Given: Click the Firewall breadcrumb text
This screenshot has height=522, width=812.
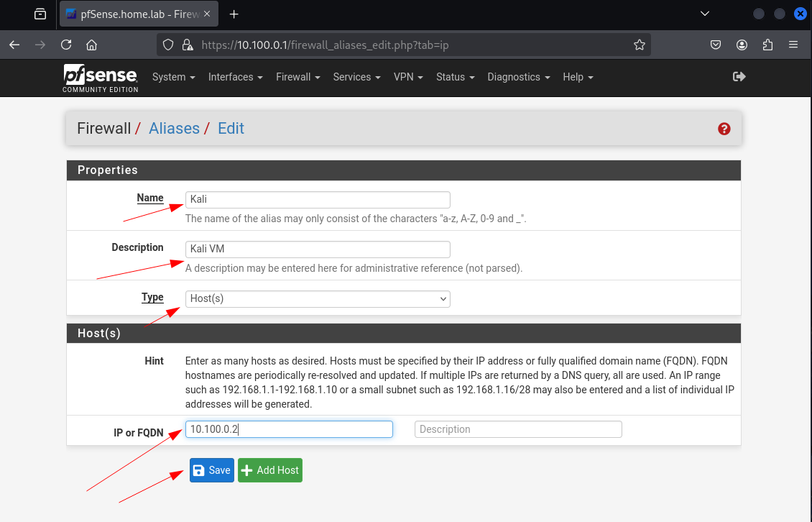Looking at the screenshot, I should click(x=103, y=129).
